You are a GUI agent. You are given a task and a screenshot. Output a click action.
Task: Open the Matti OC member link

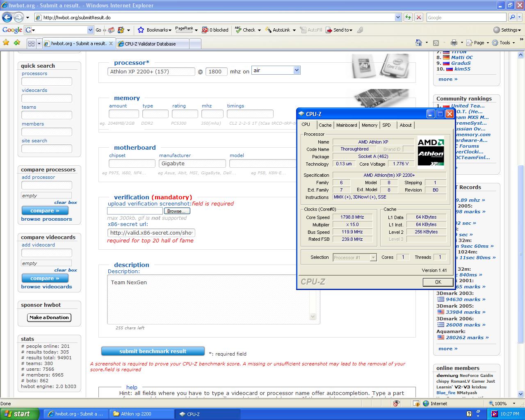tap(462, 57)
